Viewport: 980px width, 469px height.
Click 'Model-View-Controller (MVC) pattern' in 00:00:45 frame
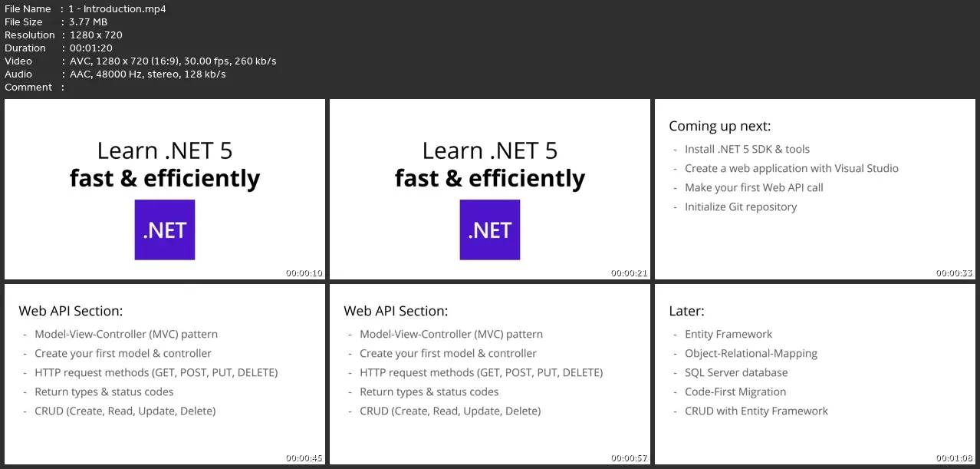coord(126,334)
